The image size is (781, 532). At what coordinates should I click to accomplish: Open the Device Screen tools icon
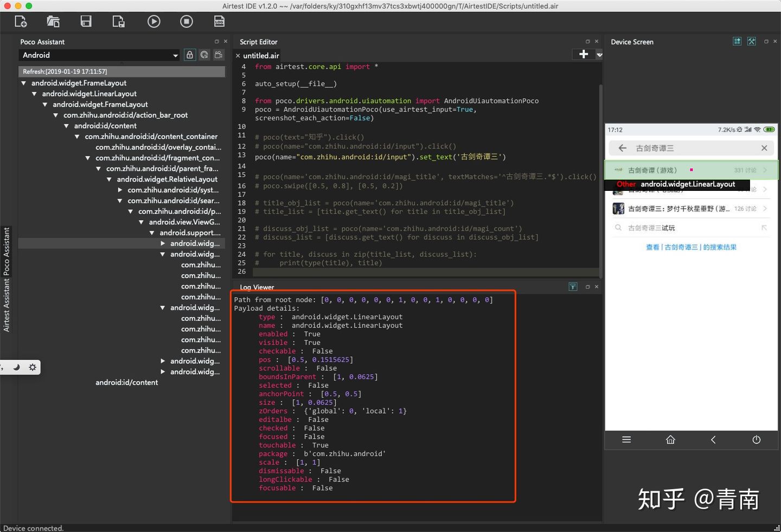(752, 42)
